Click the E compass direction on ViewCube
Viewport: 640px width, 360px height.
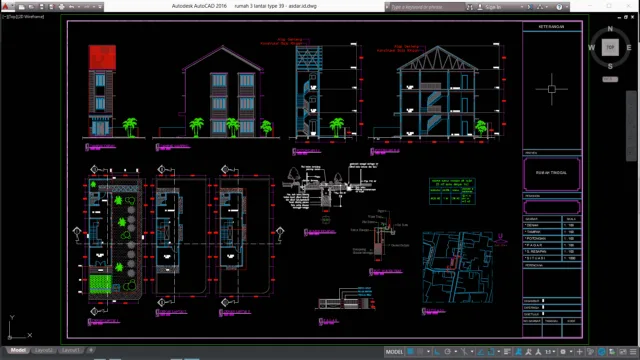(629, 48)
